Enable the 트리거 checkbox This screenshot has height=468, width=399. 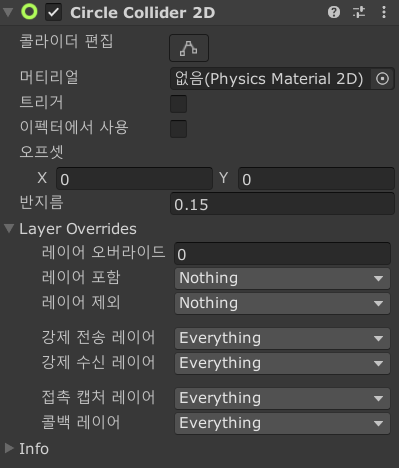178,104
